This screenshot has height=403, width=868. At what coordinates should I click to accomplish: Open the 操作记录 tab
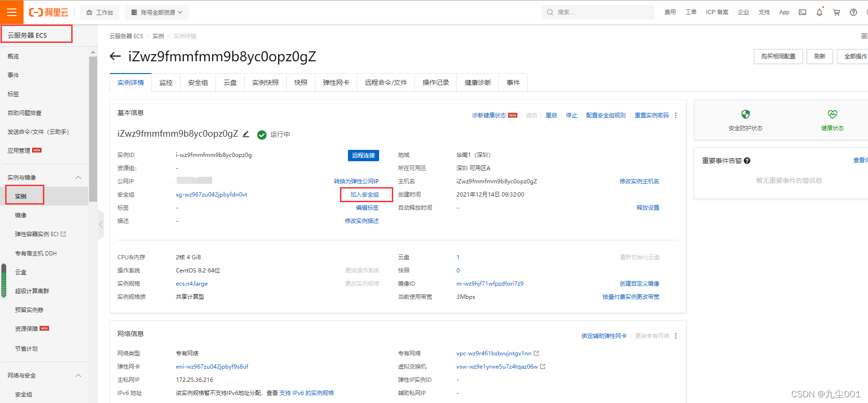(436, 82)
